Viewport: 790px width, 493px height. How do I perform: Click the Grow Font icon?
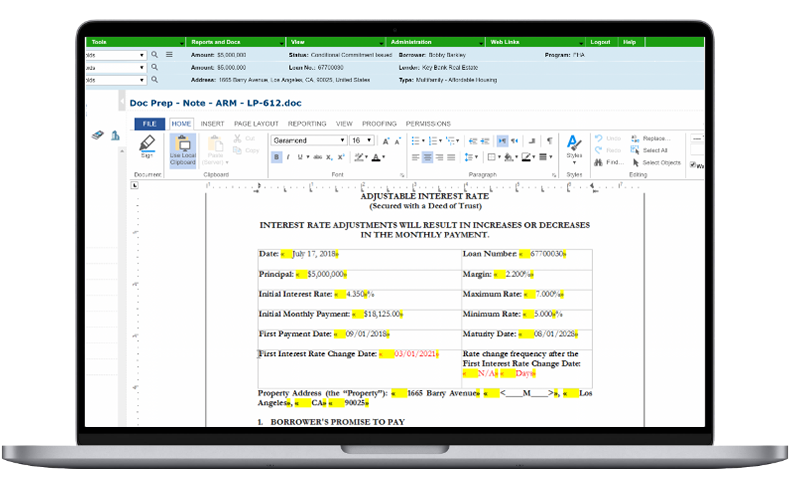point(386,141)
